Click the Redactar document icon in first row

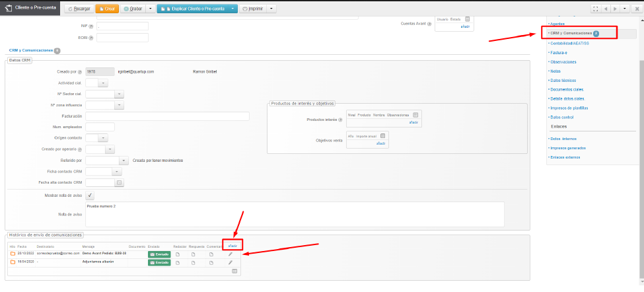click(177, 254)
